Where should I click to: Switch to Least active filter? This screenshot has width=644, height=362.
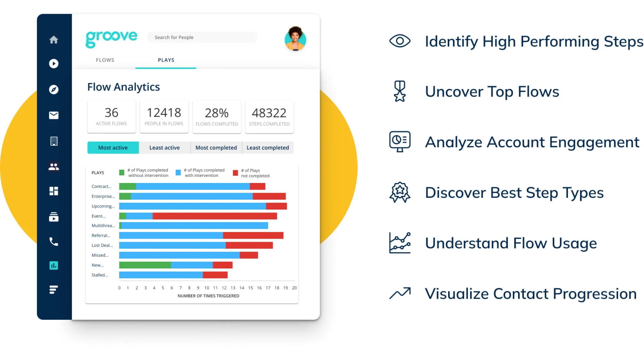coord(164,148)
